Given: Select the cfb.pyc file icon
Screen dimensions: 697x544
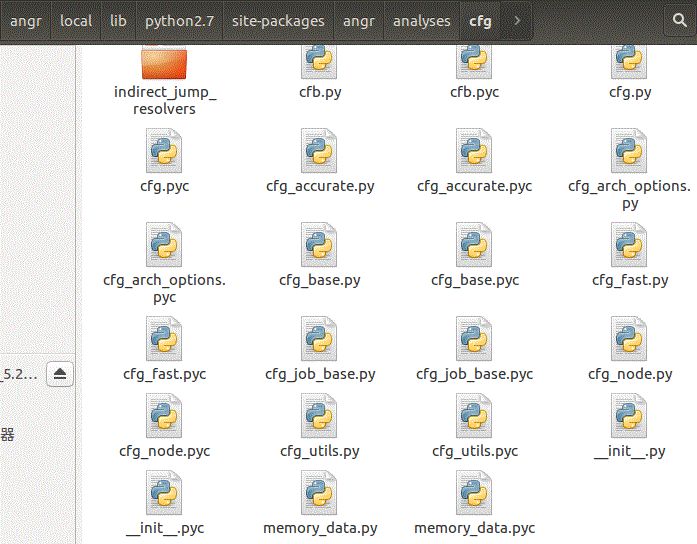Looking at the screenshot, I should click(x=474, y=62).
